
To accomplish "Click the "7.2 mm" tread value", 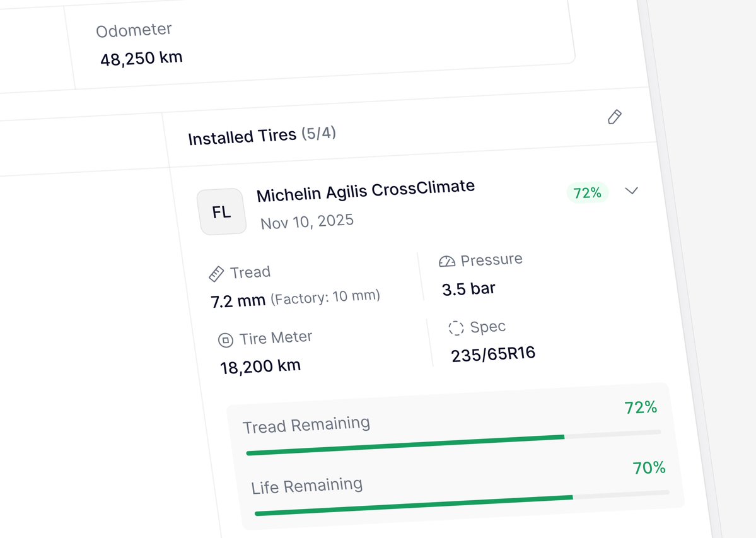I will point(238,301).
